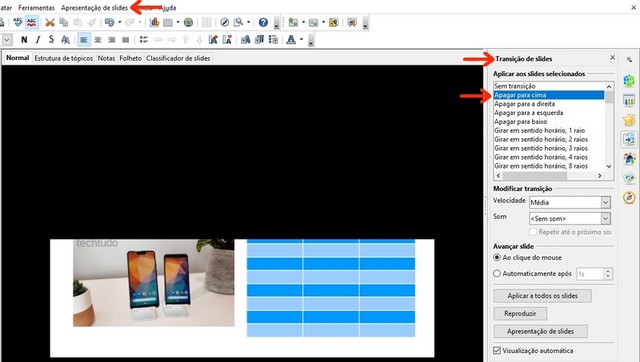Open the Styles deck in sidebar
Viewport: 640px width, 362px height.
click(629, 158)
